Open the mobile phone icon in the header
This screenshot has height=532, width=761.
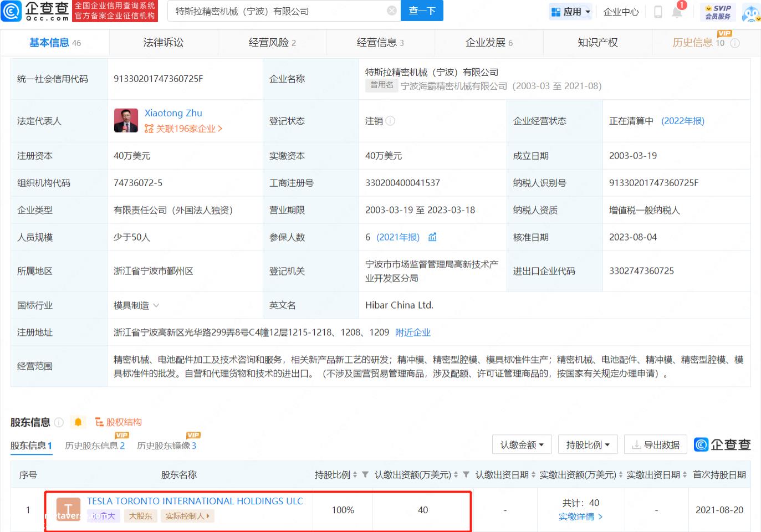(658, 12)
